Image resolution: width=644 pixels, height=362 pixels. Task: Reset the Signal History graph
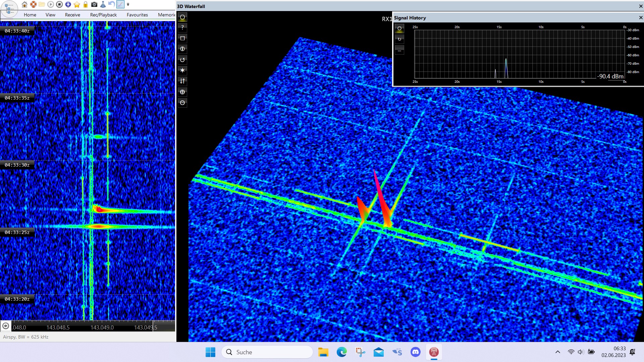(x=399, y=39)
